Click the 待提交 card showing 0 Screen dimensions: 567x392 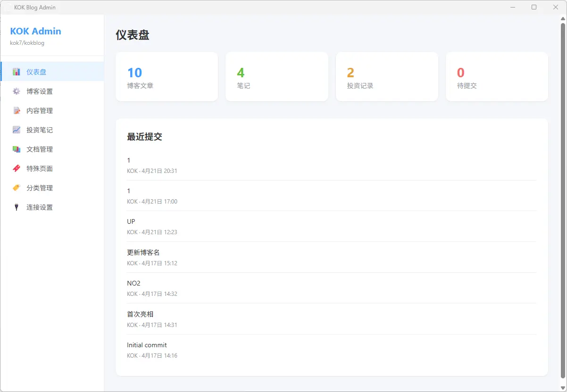497,77
